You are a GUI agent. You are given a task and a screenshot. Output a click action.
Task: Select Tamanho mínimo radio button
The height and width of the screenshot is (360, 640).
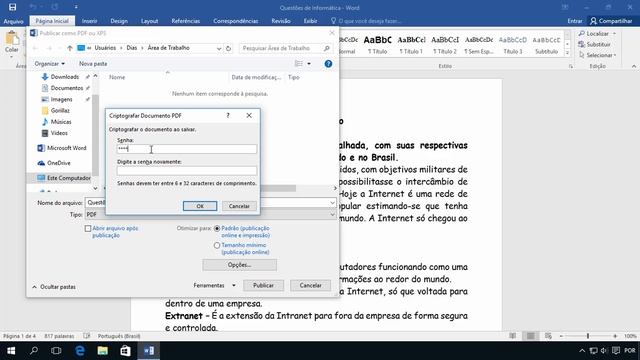click(217, 246)
